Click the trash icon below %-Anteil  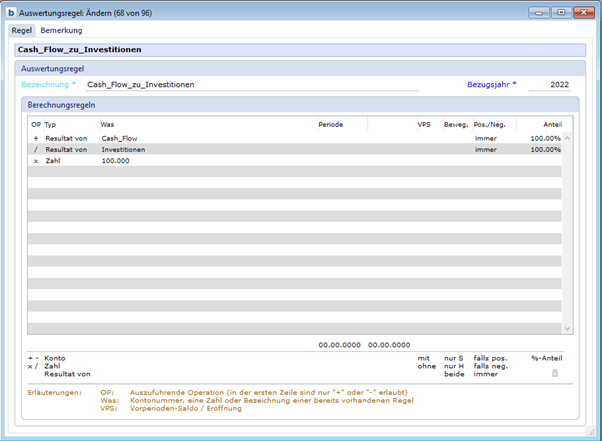pos(554,372)
